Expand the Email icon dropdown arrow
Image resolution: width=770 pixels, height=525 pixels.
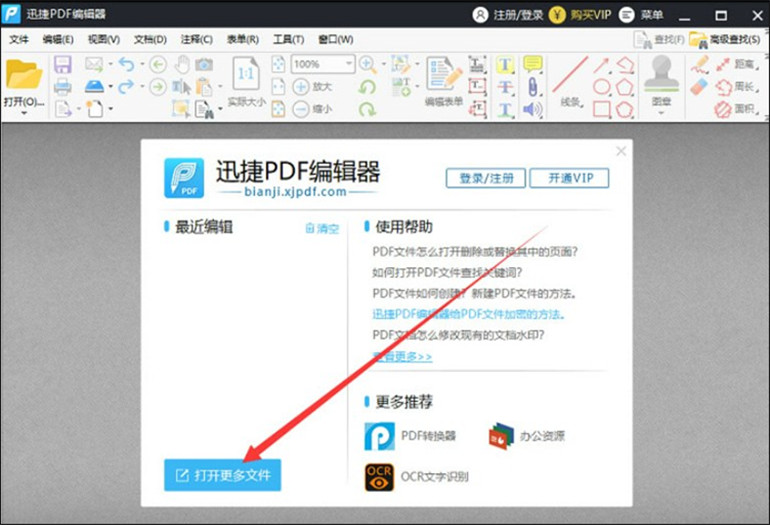pyautogui.click(x=110, y=64)
